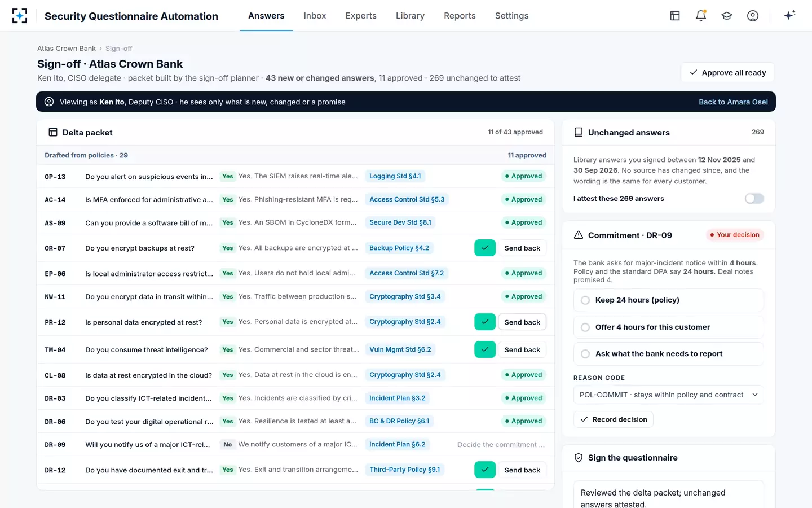Switch to the Answers tab
Image resolution: width=812 pixels, height=508 pixels.
266,16
